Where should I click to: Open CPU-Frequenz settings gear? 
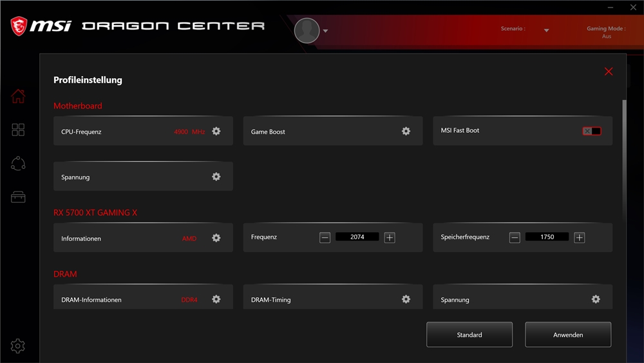pyautogui.click(x=216, y=132)
